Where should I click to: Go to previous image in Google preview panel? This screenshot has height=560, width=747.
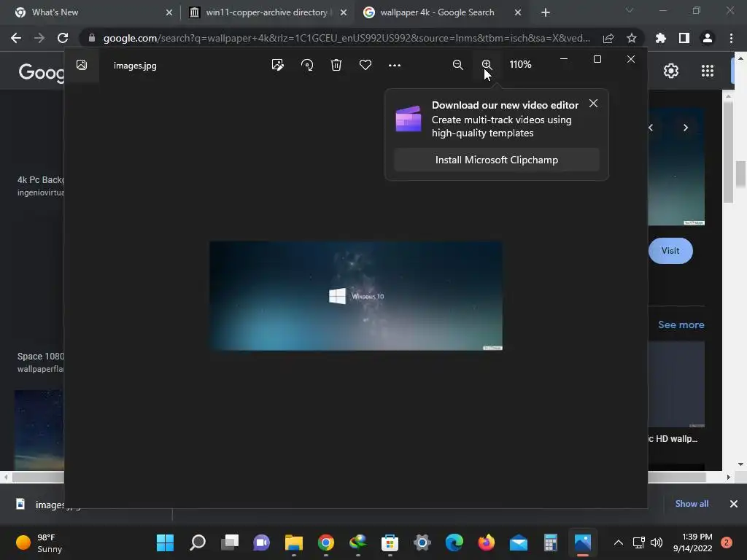[x=651, y=128]
